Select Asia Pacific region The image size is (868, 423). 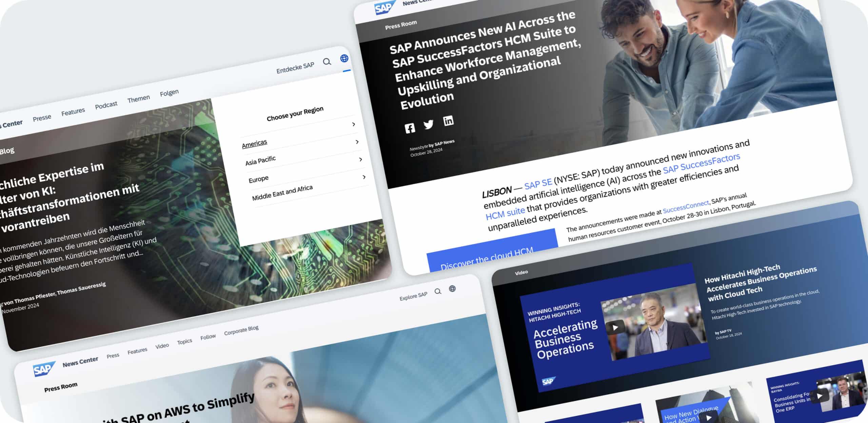tap(260, 160)
